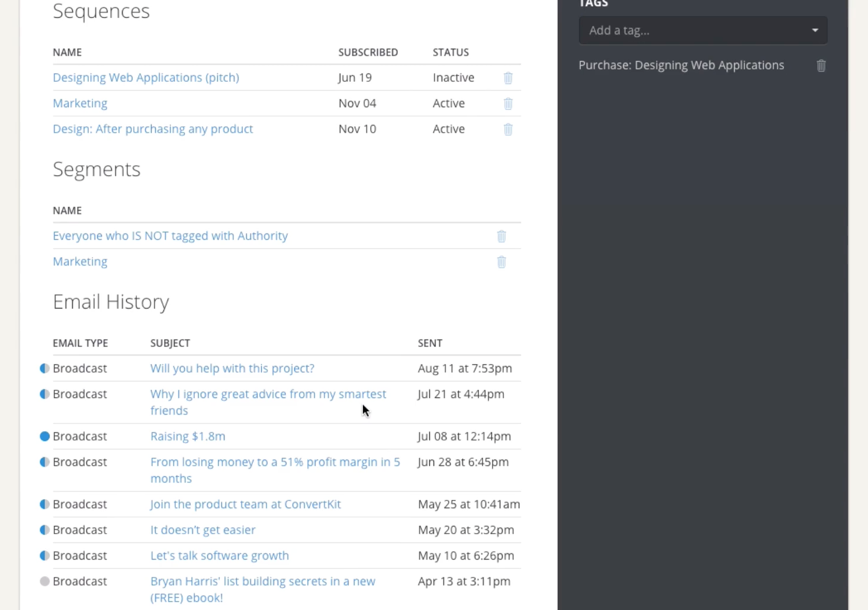Open Designing Web Applications (pitch) sequence link
The image size is (868, 610).
tap(146, 78)
